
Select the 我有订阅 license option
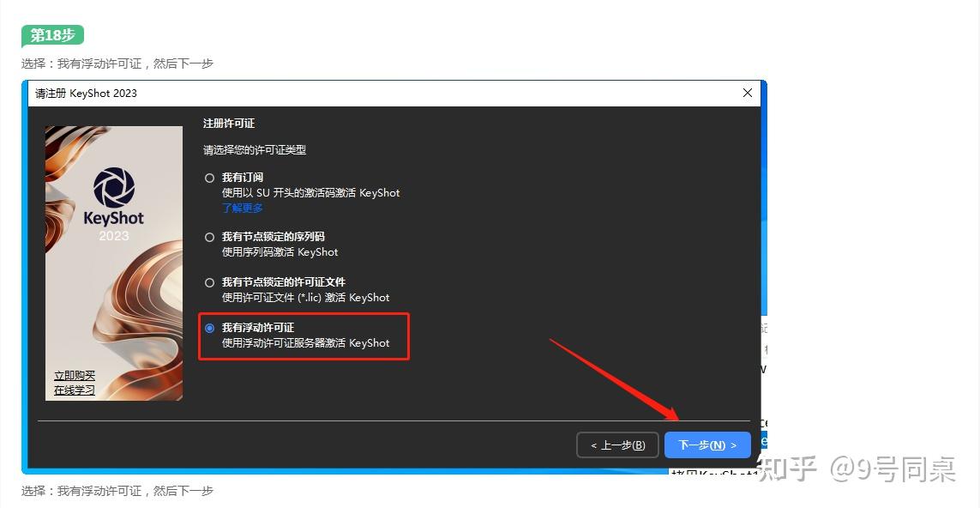208,177
